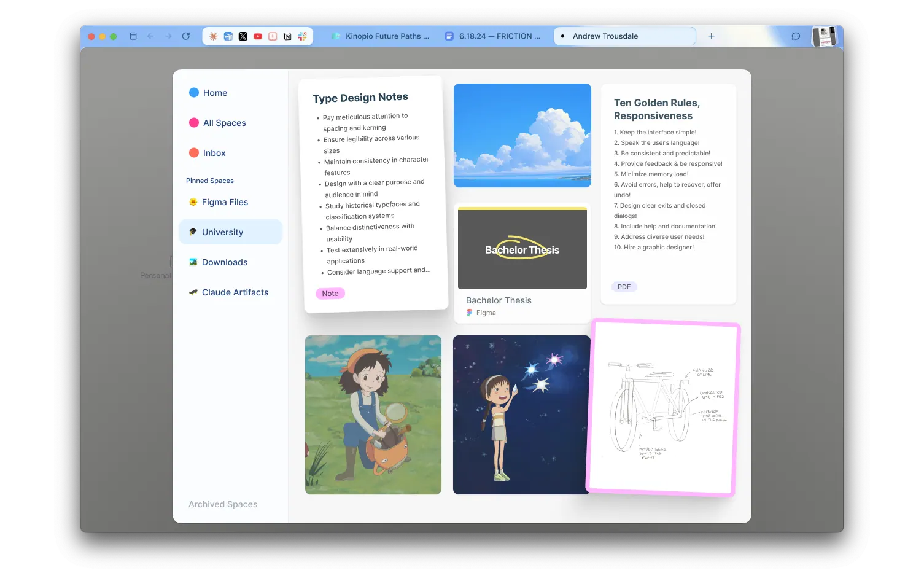
Task: Open the Notion pinned tab
Action: [287, 36]
